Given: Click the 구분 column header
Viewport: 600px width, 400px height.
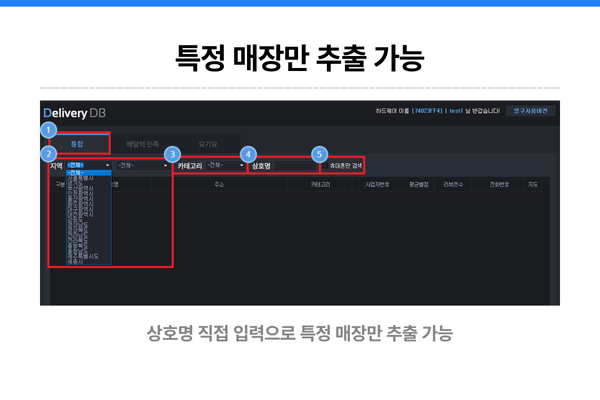Looking at the screenshot, I should pyautogui.click(x=60, y=184).
